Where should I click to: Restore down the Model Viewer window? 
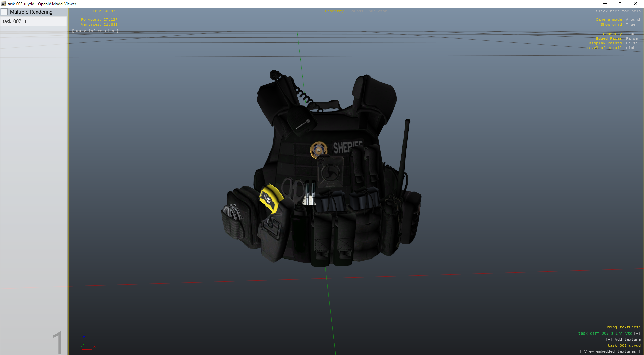(x=620, y=4)
